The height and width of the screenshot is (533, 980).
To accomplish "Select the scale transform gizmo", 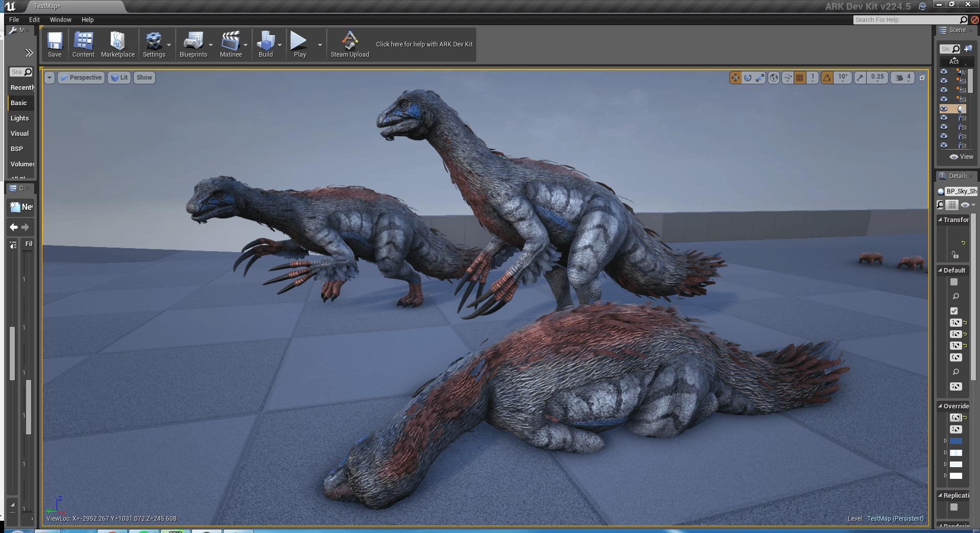I will 760,78.
